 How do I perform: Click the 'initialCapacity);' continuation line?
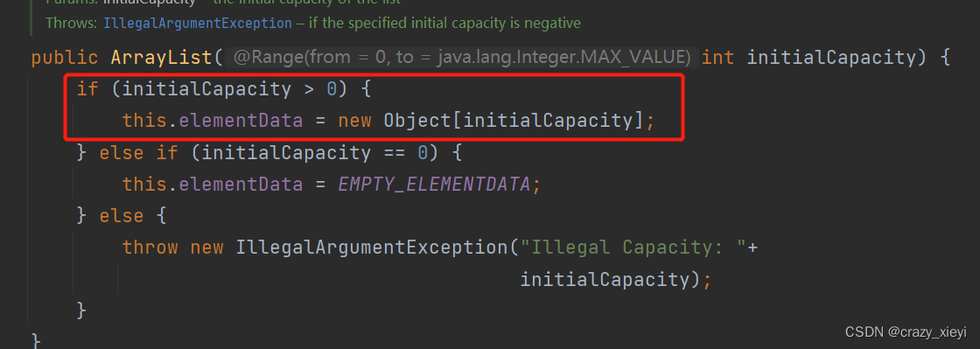pos(616,279)
